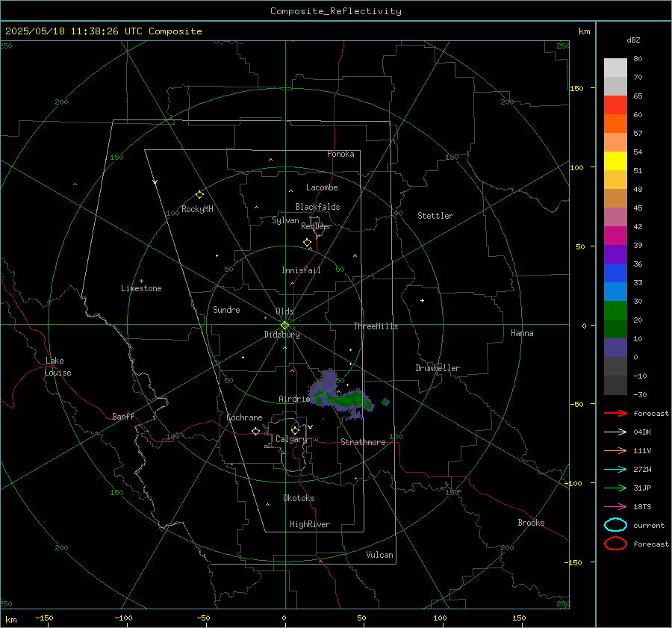The width and height of the screenshot is (672, 628).
Task: Select the 39 dBZ purple color swatch
Action: 615,254
